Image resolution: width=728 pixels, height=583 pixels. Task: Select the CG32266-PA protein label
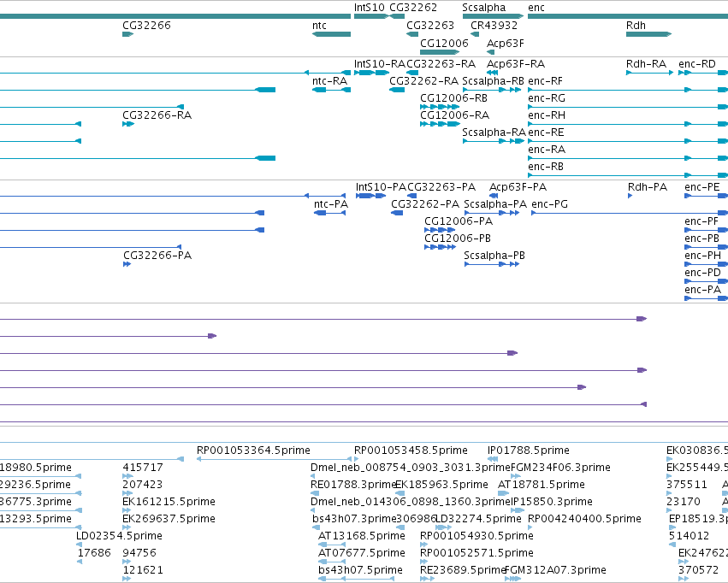pyautogui.click(x=157, y=256)
